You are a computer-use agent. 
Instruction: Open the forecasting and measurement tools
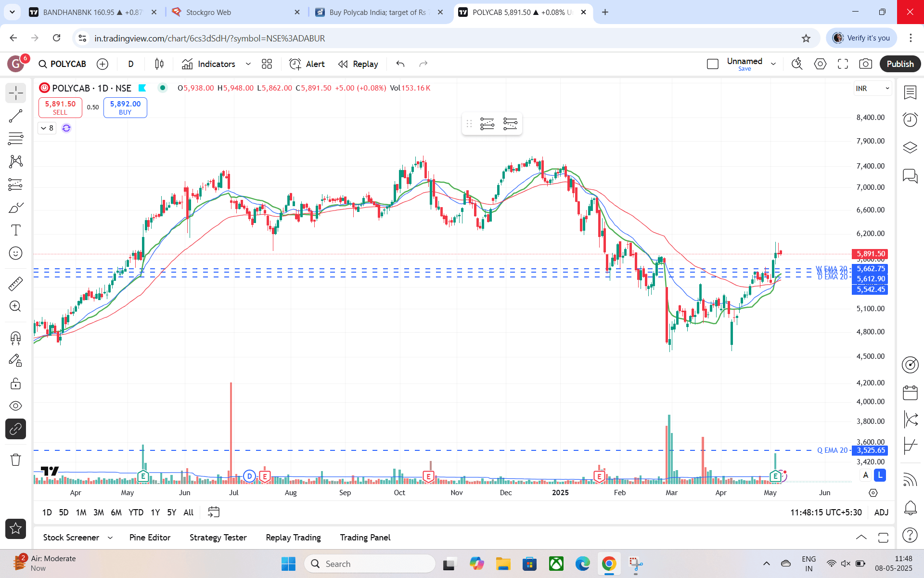[x=15, y=184]
